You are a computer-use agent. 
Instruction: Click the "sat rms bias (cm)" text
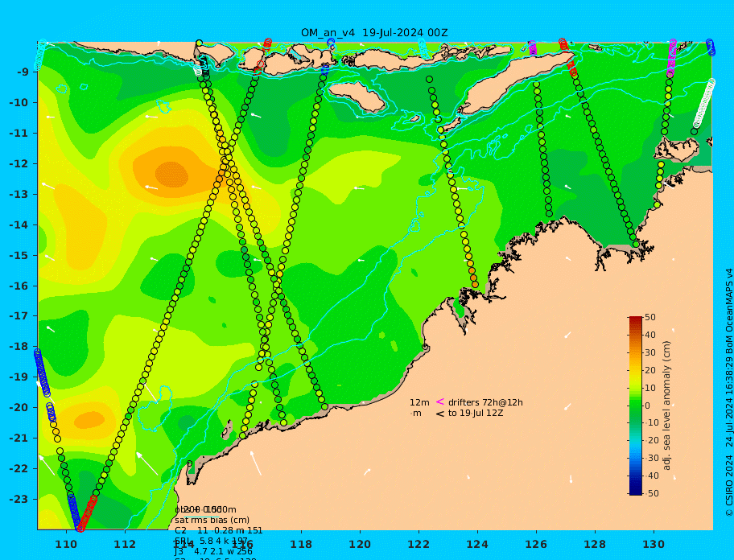[x=212, y=521]
